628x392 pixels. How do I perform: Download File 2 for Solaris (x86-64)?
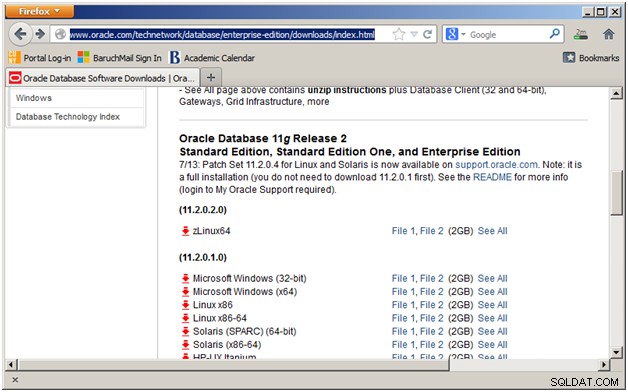(432, 344)
